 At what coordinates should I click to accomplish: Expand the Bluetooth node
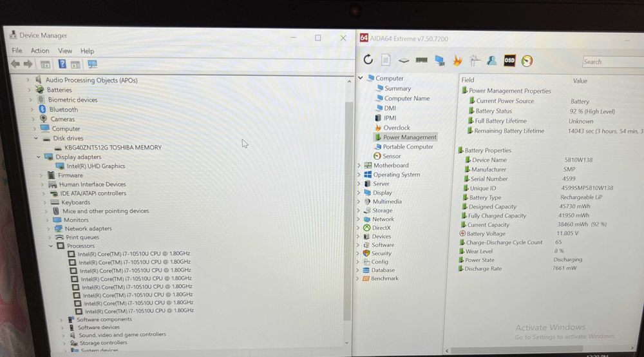tap(32, 110)
